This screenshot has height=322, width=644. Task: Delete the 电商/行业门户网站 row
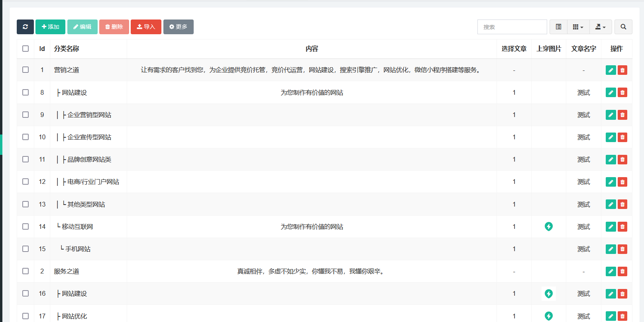(622, 181)
